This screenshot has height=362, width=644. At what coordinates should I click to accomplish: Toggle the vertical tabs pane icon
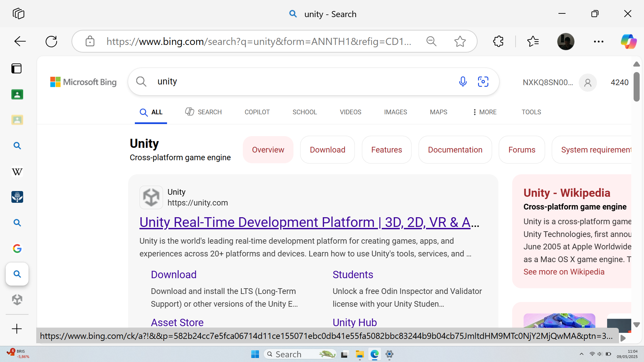pyautogui.click(x=16, y=68)
